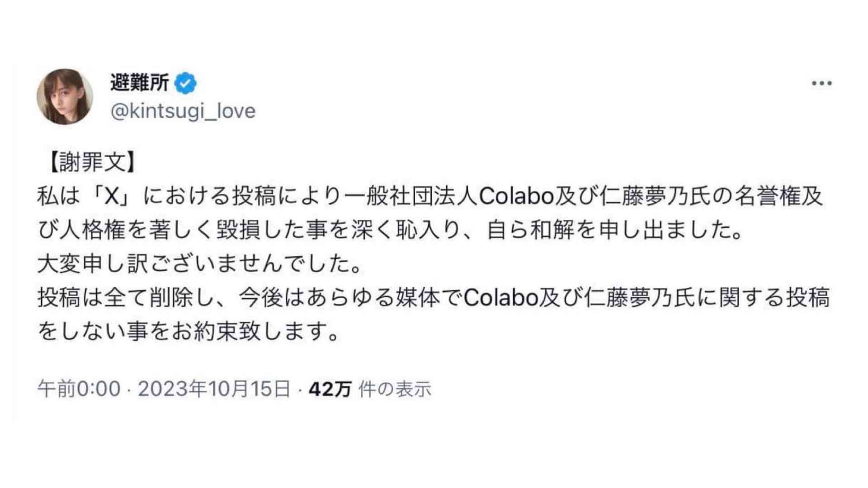Click the blue verified checkmark badge
This screenshot has height=488, width=868.
tap(185, 84)
